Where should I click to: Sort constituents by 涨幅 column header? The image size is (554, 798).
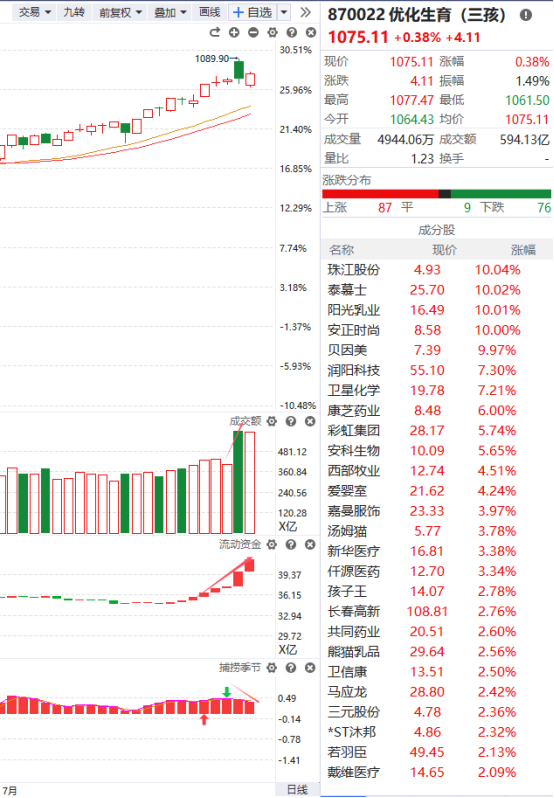click(523, 250)
